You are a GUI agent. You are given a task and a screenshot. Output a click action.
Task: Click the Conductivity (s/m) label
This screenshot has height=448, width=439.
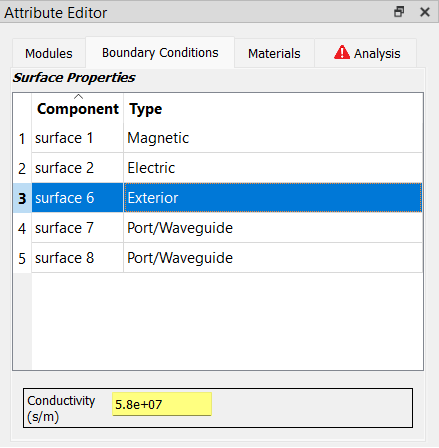tap(61, 408)
